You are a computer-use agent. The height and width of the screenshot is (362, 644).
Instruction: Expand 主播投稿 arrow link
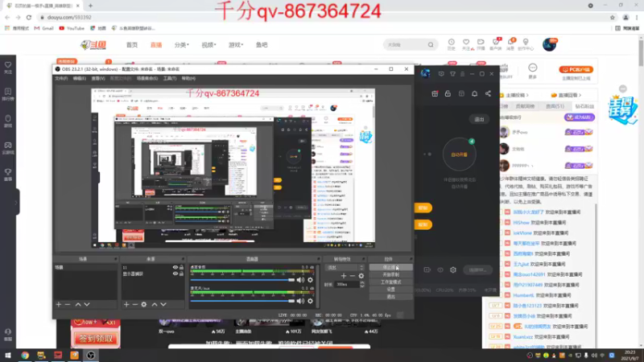517,95
